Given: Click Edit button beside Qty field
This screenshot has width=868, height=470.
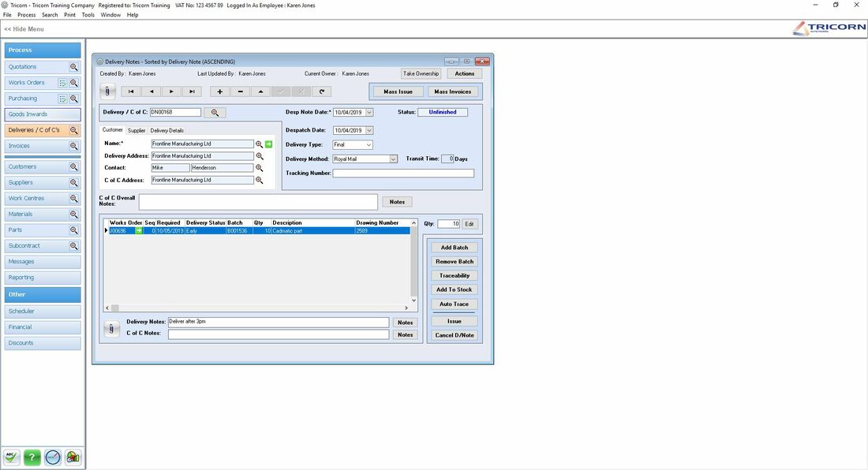Looking at the screenshot, I should [x=470, y=224].
